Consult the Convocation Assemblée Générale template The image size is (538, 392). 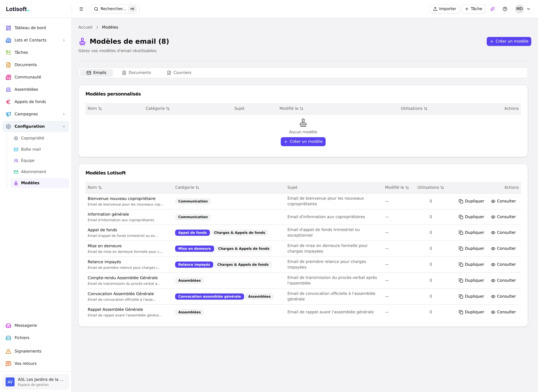point(503,296)
